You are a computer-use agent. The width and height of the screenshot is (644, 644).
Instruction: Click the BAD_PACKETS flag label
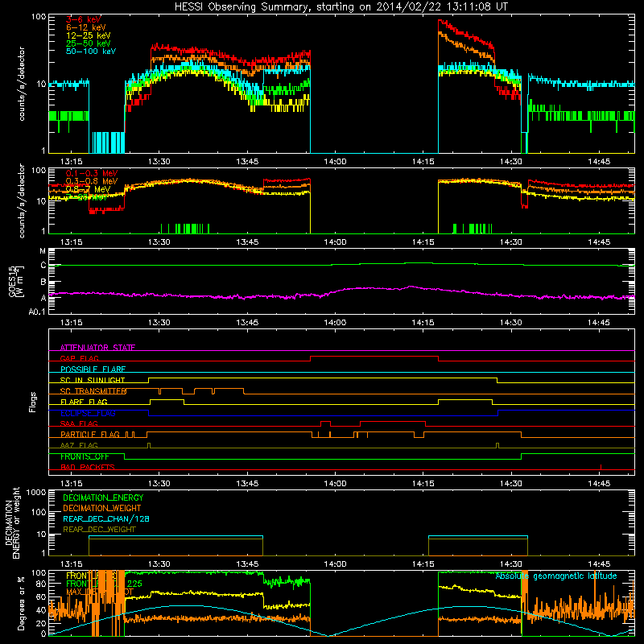point(88,467)
